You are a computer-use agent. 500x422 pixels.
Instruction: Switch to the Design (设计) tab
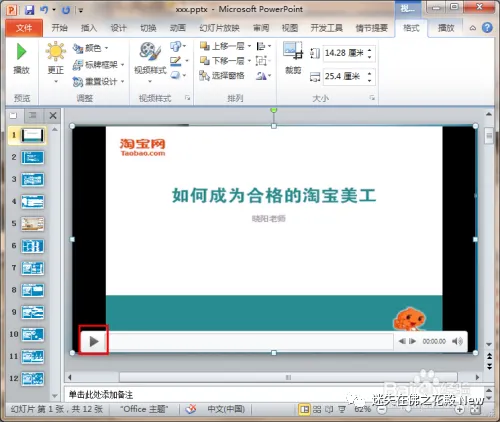[x=119, y=28]
